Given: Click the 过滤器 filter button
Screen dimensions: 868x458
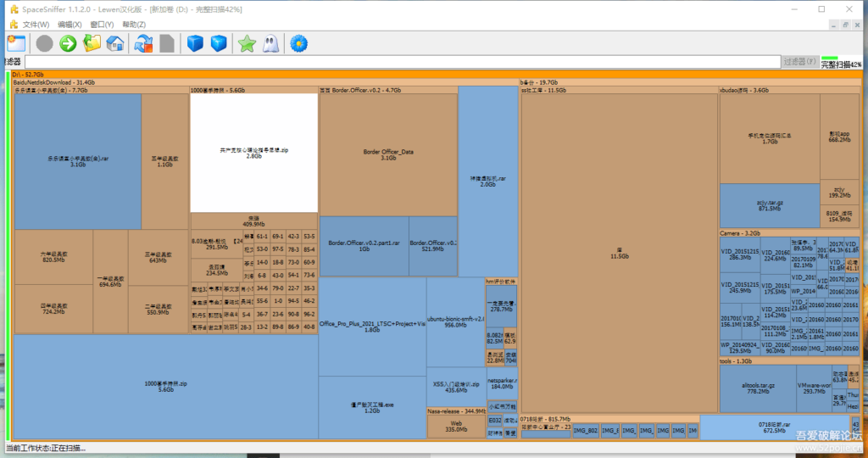Looking at the screenshot, I should point(799,62).
